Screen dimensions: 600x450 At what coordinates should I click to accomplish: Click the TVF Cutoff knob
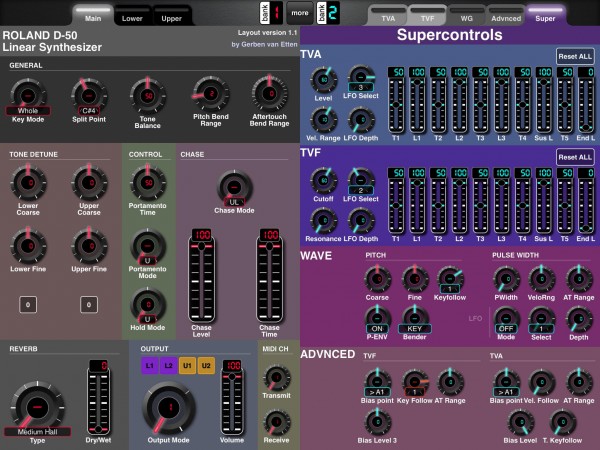324,180
